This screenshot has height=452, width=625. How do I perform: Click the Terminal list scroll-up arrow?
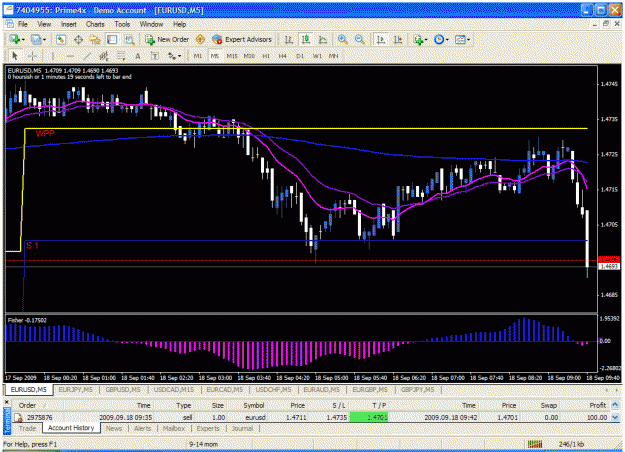click(x=615, y=405)
